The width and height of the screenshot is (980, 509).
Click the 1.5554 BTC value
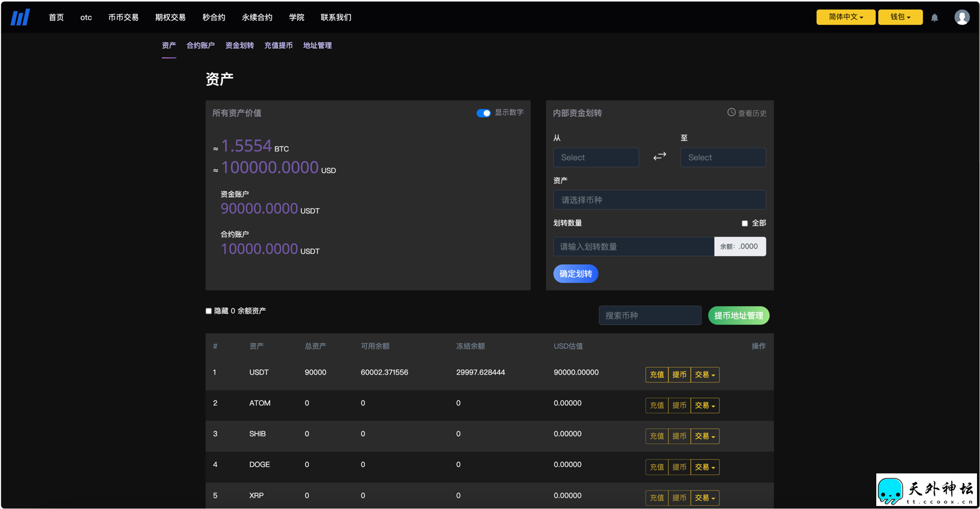[246, 146]
